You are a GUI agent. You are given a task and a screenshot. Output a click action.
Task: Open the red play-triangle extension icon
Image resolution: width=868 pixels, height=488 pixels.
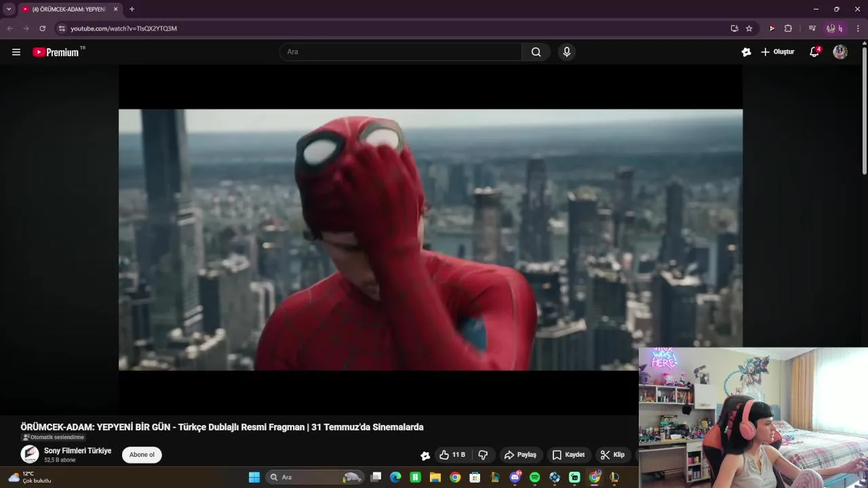tap(772, 28)
